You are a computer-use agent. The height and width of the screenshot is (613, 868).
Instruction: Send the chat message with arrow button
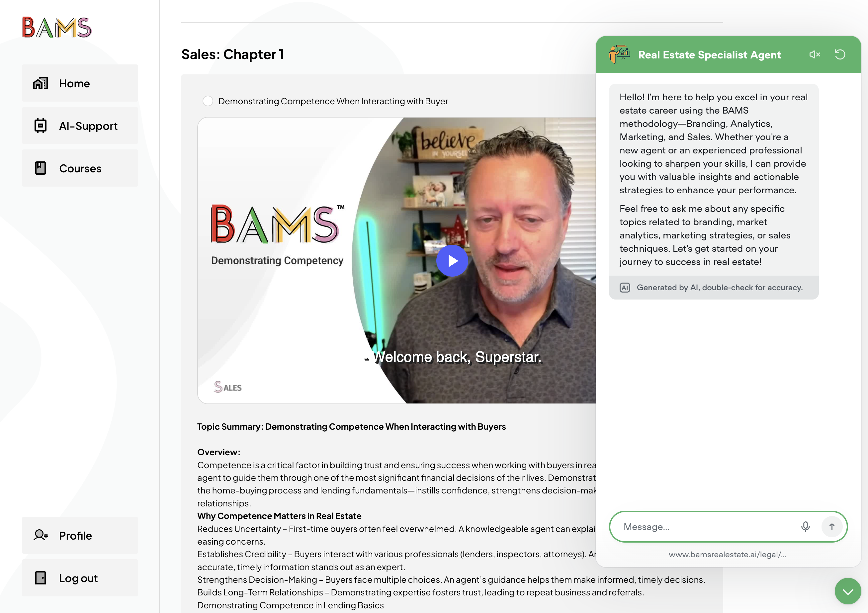point(832,527)
